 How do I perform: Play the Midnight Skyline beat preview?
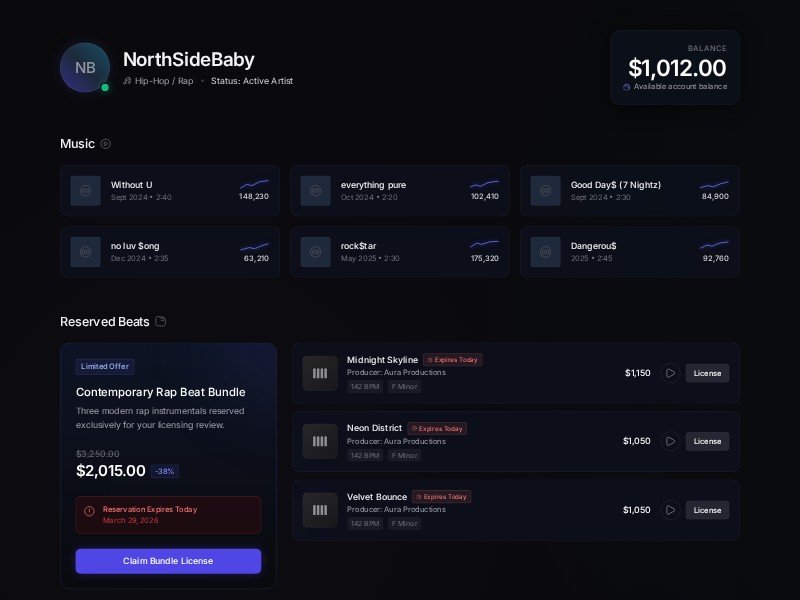670,373
